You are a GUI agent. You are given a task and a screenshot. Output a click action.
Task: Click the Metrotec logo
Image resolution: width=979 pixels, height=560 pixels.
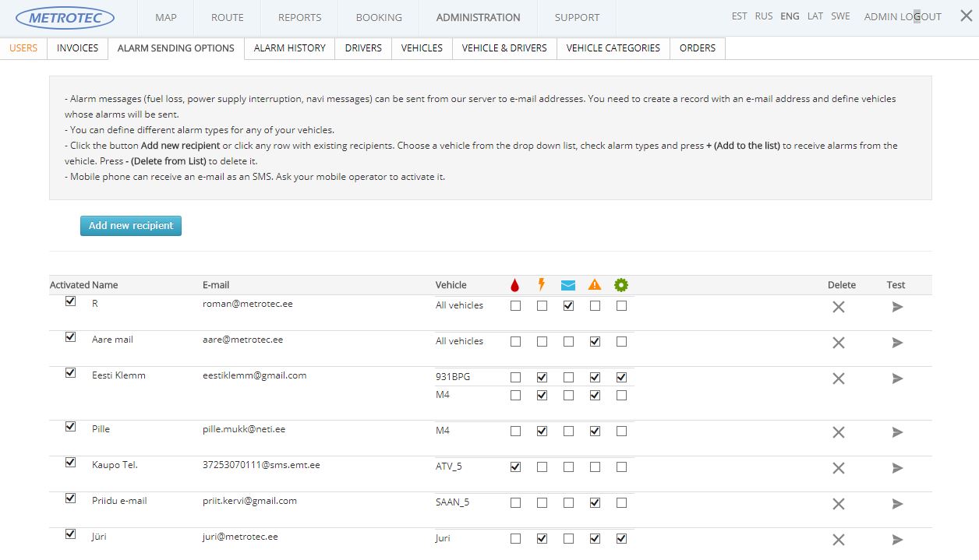point(65,17)
